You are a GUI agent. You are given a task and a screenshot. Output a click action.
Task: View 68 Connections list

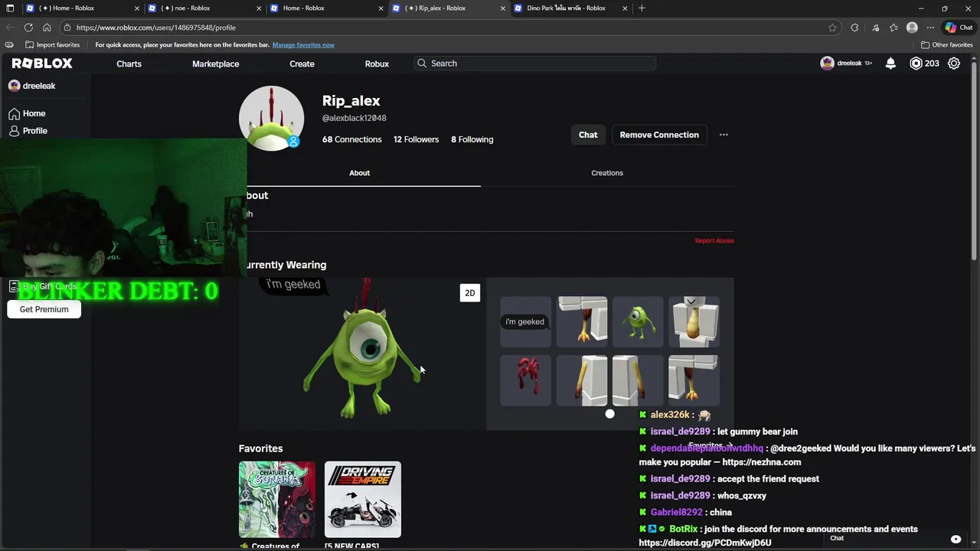(x=351, y=139)
